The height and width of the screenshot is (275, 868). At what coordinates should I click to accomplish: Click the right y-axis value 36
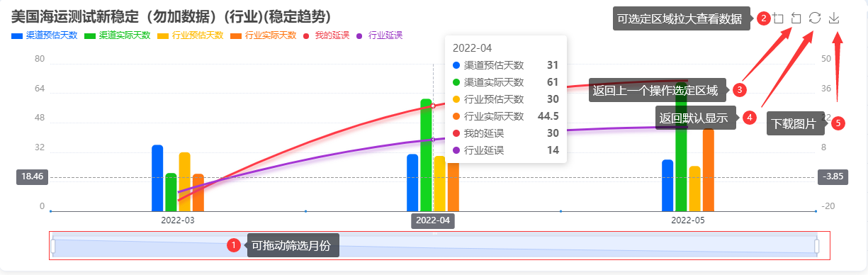pyautogui.click(x=826, y=89)
